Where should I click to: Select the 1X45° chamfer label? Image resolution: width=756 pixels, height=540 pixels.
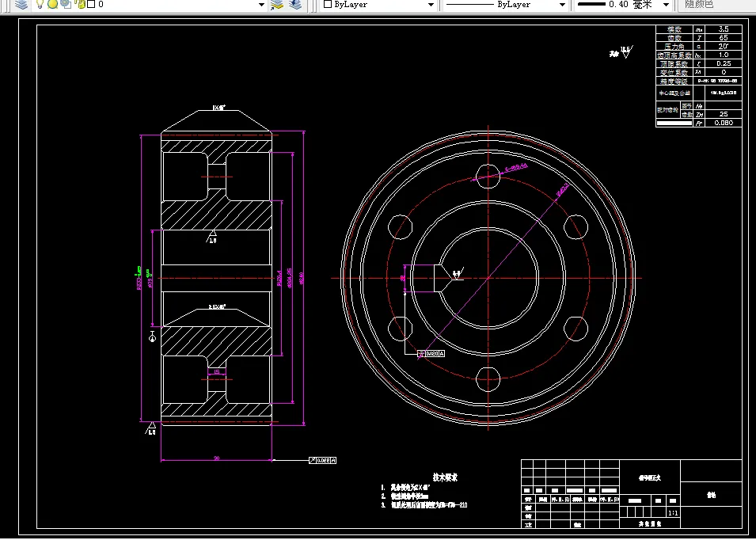click(219, 107)
